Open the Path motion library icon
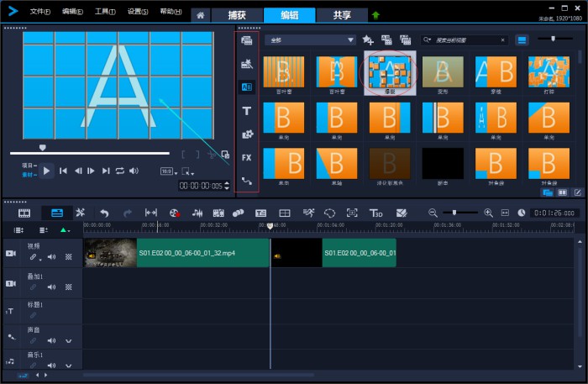The image size is (588, 384). (247, 181)
